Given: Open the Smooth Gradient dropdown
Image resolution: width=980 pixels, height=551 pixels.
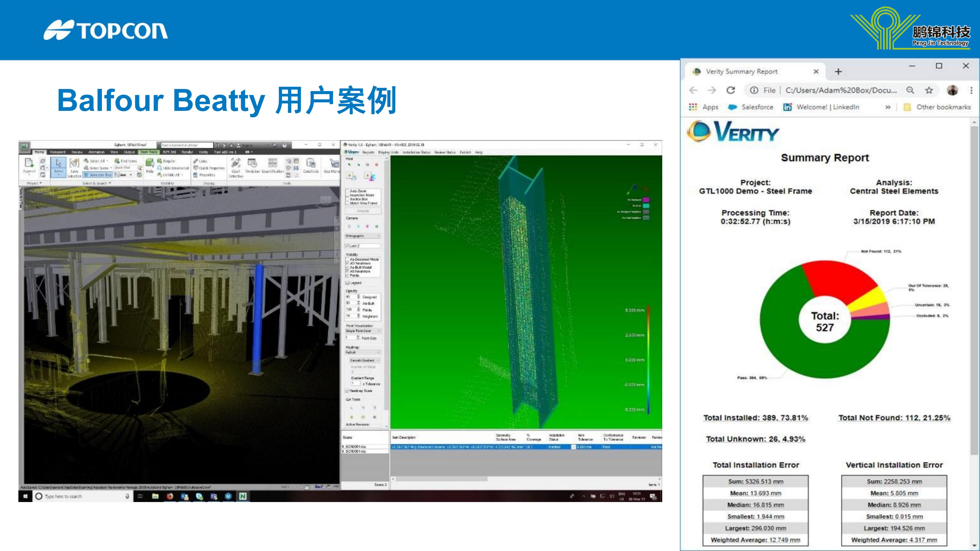Looking at the screenshot, I should pyautogui.click(x=365, y=360).
